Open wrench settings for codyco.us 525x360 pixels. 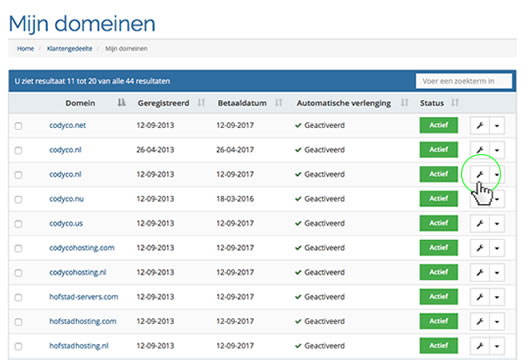(479, 223)
